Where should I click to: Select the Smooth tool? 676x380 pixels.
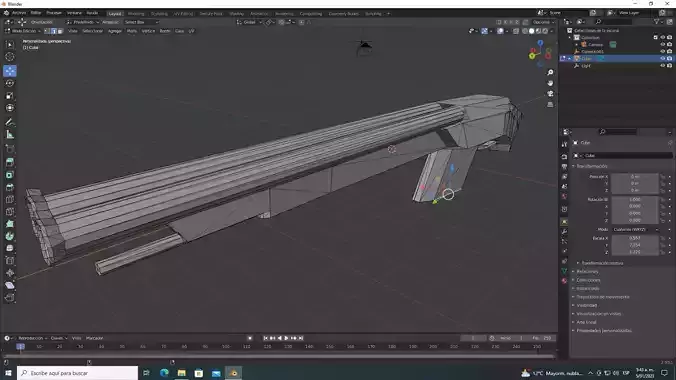click(x=10, y=248)
